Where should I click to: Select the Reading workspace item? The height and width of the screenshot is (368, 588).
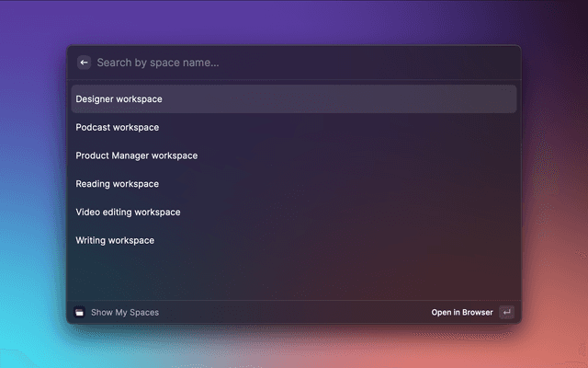pyautogui.click(x=294, y=184)
